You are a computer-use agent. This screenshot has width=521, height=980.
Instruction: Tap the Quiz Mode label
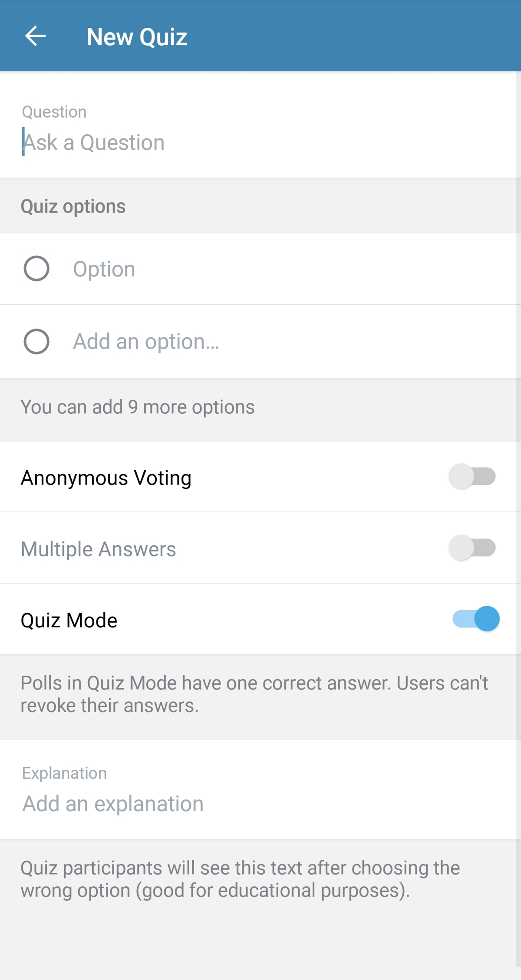tap(69, 620)
